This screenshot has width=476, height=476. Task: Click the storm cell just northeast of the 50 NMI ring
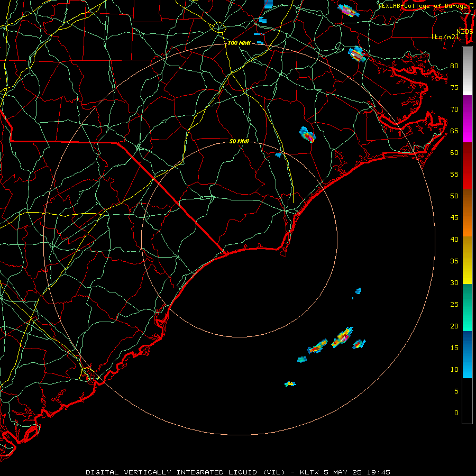[308, 135]
